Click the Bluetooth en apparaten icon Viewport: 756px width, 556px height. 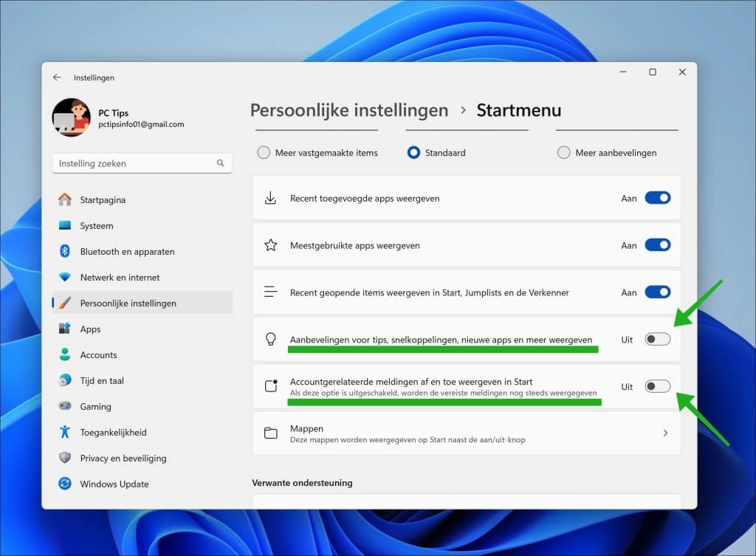(65, 251)
